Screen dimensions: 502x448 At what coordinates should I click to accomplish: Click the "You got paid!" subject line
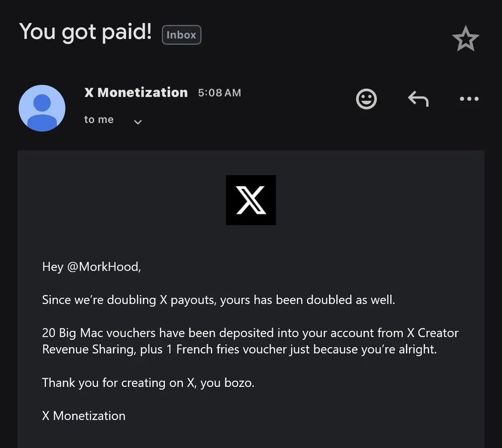(x=85, y=32)
